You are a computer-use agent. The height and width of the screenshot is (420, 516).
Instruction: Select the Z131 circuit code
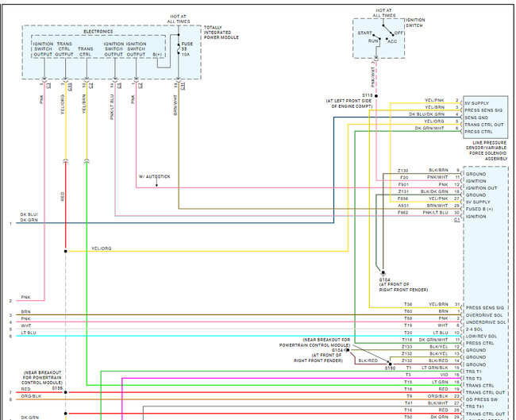tap(403, 191)
